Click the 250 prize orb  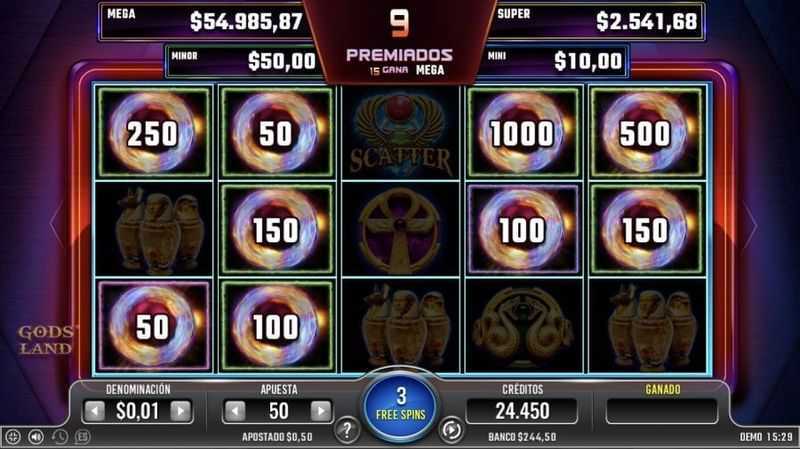[153, 133]
